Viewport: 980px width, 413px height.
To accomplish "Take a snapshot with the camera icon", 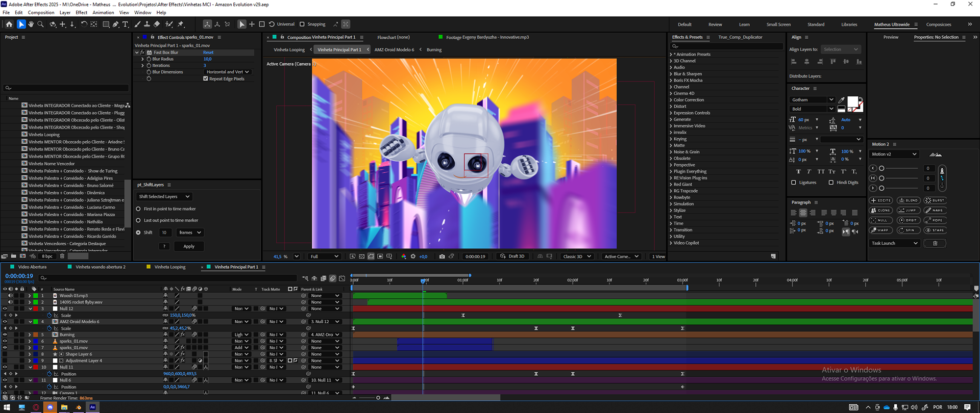I will coord(442,256).
